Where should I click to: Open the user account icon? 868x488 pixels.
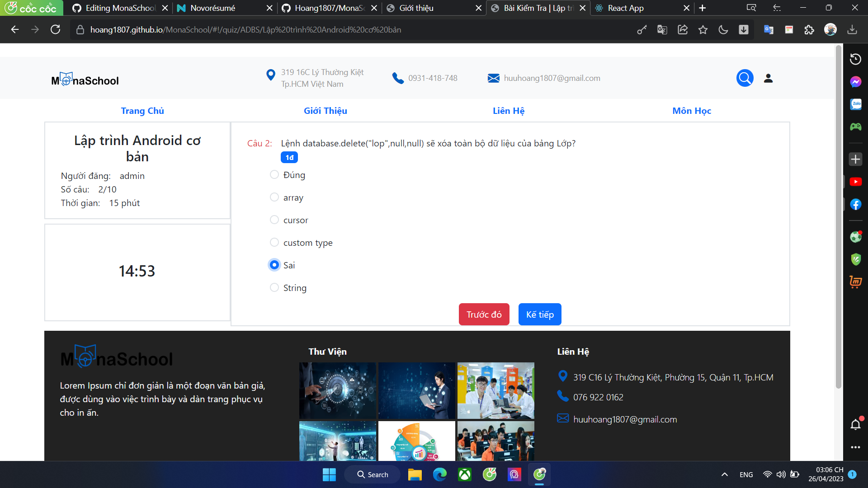click(x=768, y=78)
